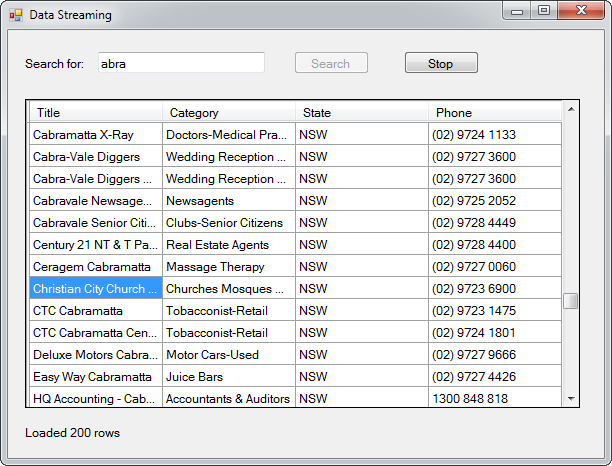
Task: Click the Deluxe Motors Cabra... title cell
Action: click(x=96, y=355)
